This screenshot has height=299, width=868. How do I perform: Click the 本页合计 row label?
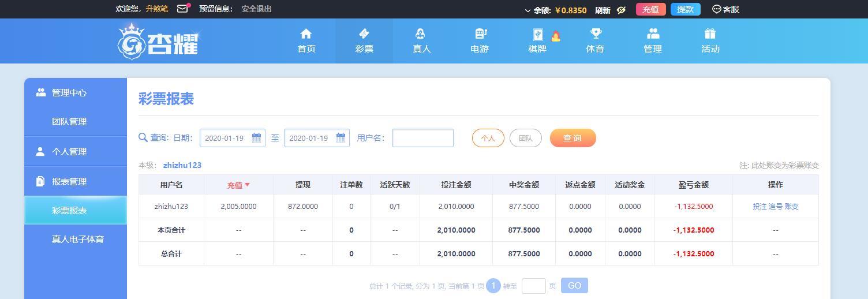click(171, 230)
